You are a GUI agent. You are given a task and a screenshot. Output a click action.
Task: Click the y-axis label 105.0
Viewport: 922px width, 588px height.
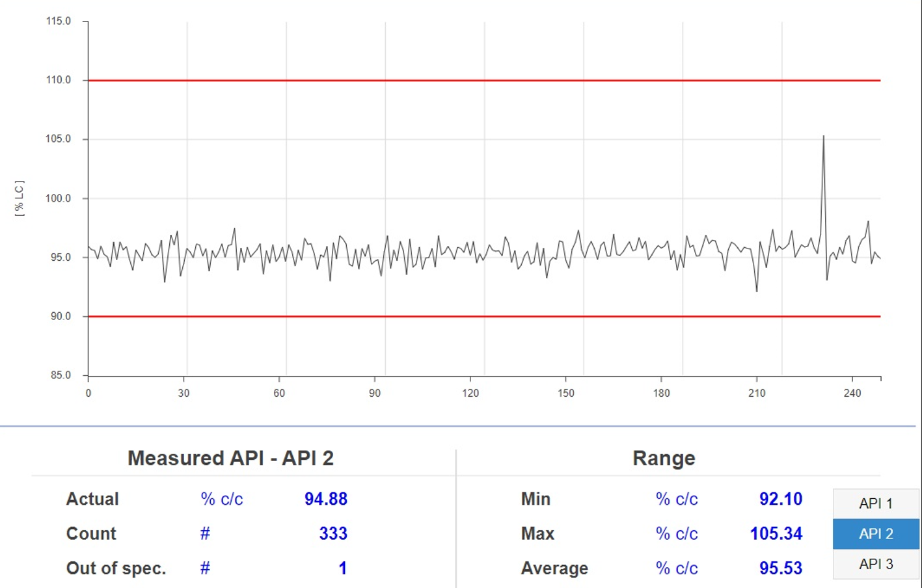(59, 139)
